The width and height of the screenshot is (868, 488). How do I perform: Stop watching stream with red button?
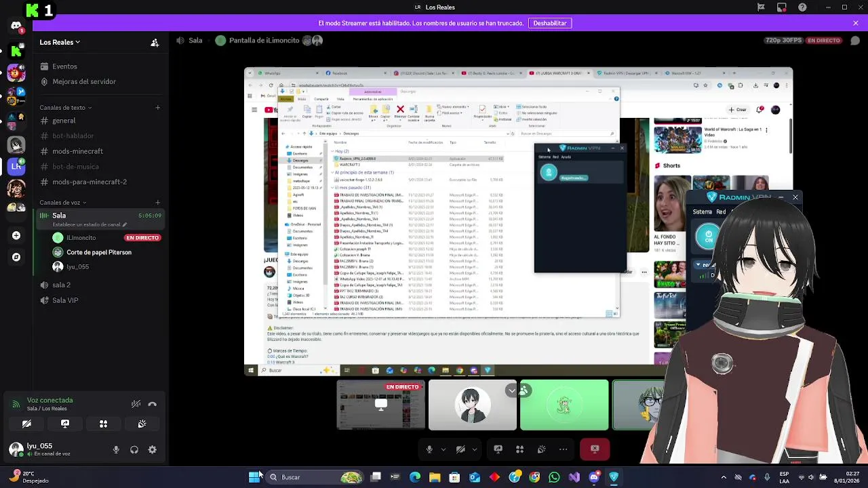tap(595, 449)
